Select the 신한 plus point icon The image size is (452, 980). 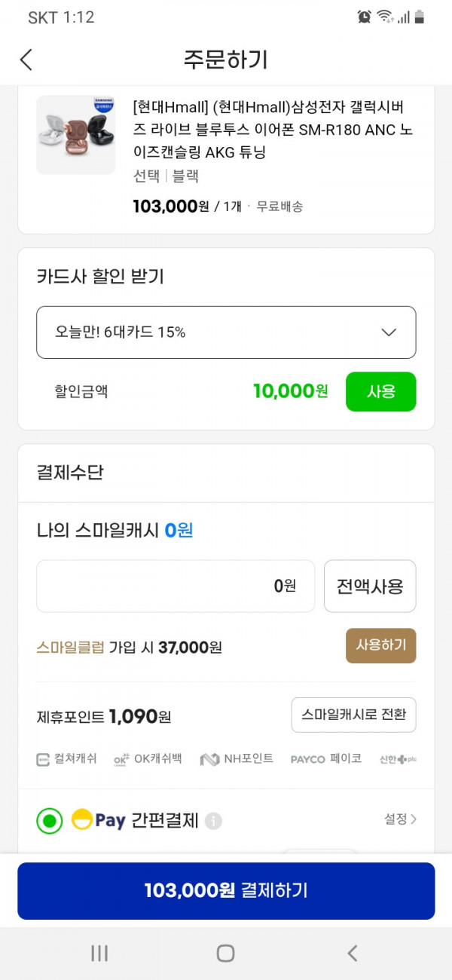pyautogui.click(x=398, y=759)
